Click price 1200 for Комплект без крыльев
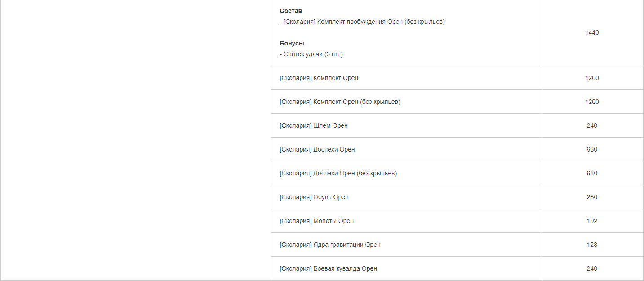The height and width of the screenshot is (281, 644). [592, 102]
